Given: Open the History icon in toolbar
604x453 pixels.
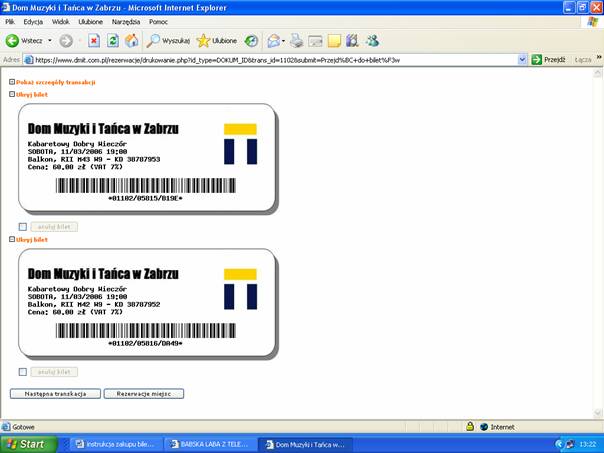Looking at the screenshot, I should click(x=251, y=41).
